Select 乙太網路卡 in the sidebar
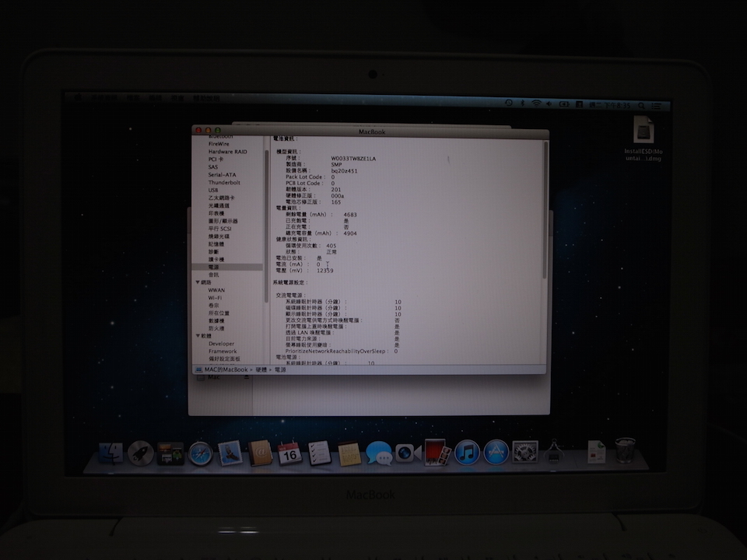This screenshot has height=560, width=747. tap(221, 198)
